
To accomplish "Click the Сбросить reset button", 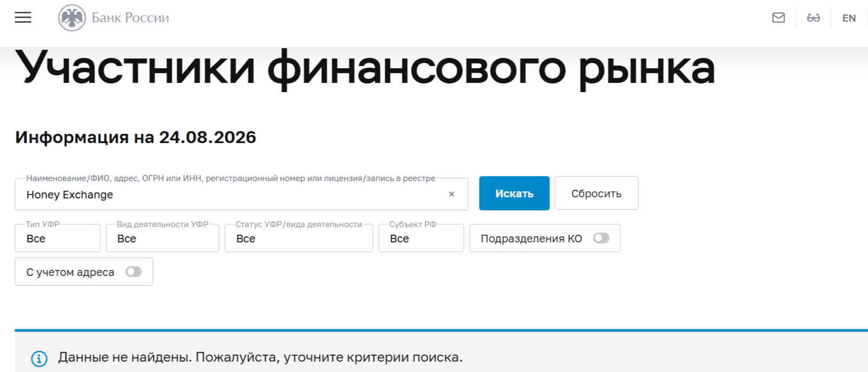I will 596,193.
